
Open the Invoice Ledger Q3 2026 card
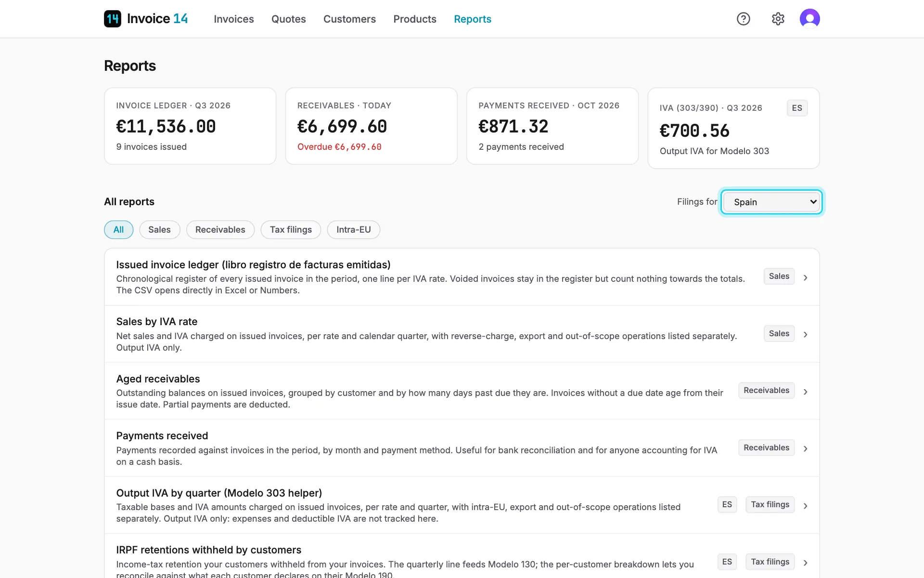[x=190, y=126]
